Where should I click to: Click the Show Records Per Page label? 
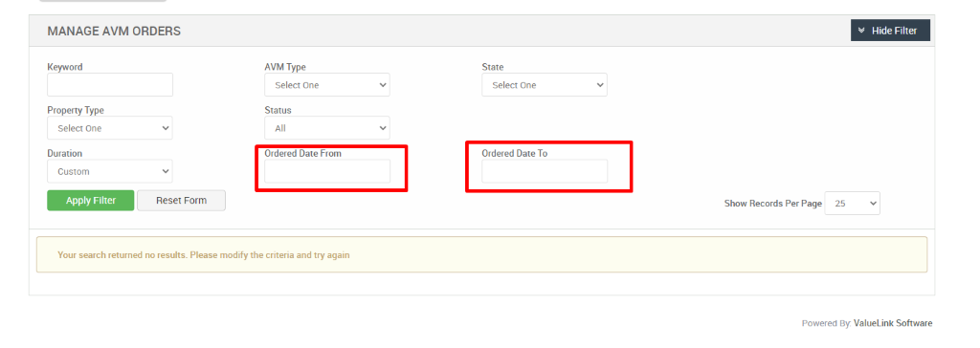pos(773,204)
